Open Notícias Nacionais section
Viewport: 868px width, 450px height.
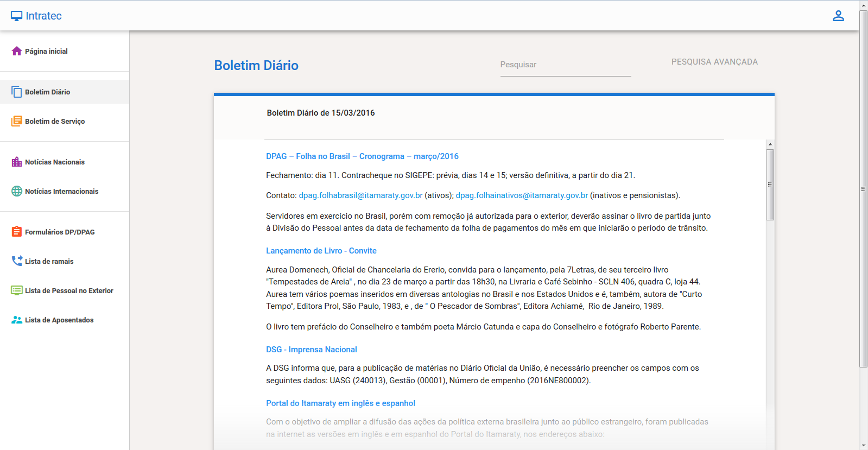(x=65, y=162)
